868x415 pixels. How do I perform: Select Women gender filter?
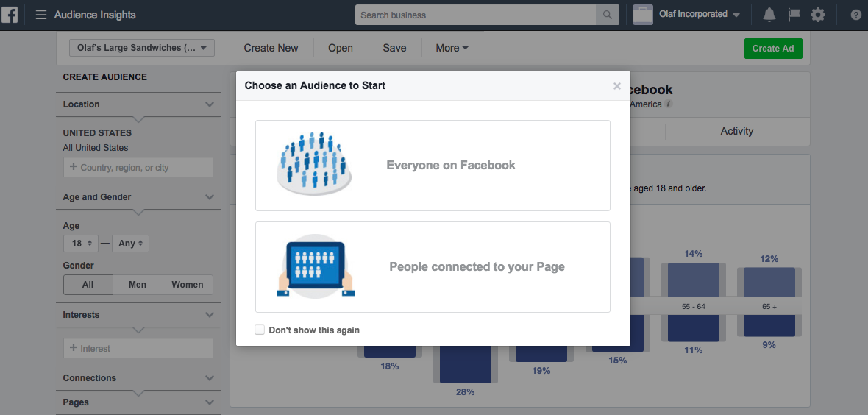188,285
